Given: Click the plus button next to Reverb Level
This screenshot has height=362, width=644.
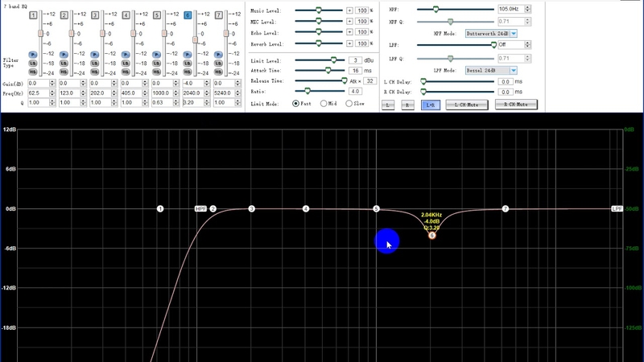Looking at the screenshot, I should click(x=349, y=43).
